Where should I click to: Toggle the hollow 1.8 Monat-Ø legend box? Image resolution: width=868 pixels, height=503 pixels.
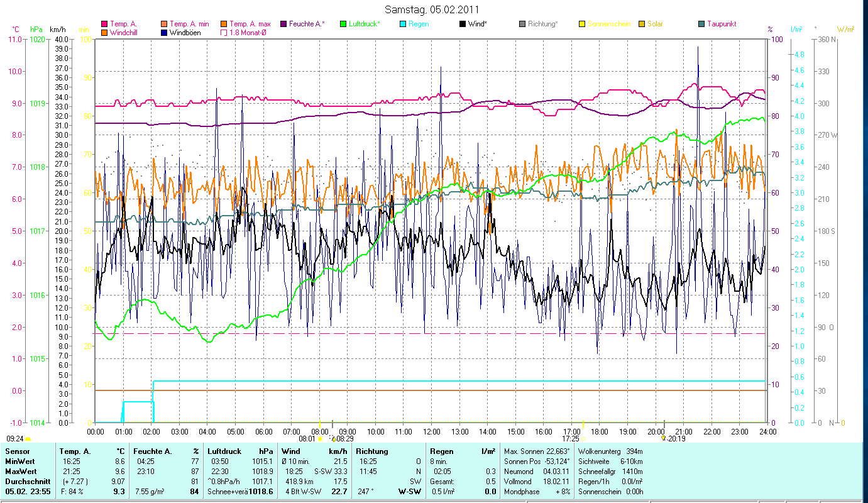point(224,33)
